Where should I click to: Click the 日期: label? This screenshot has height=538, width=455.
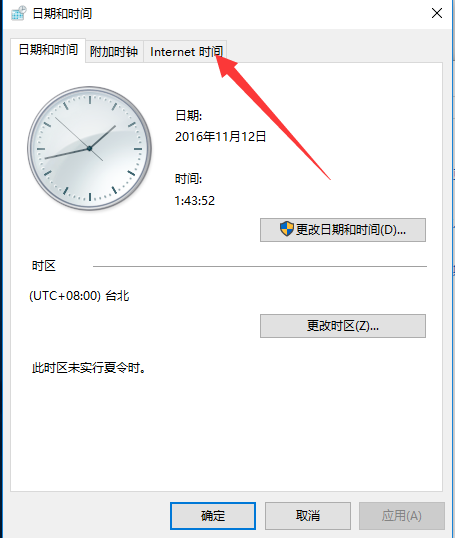[x=189, y=115]
